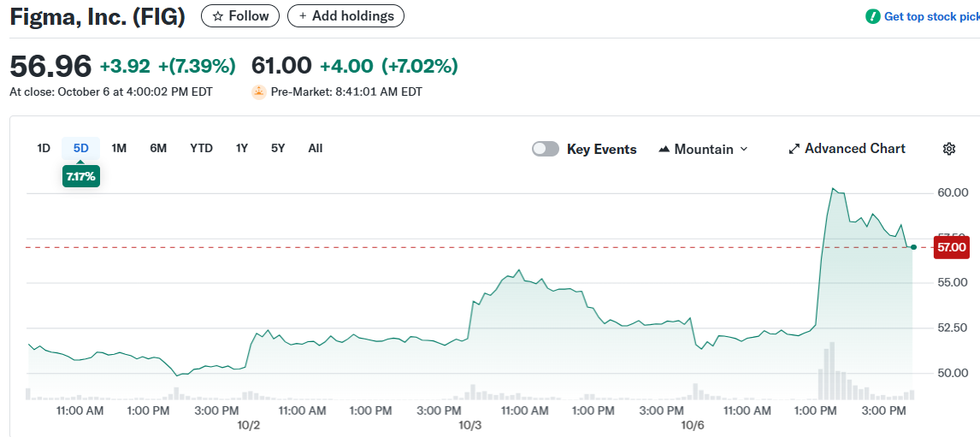The image size is (980, 437).
Task: Click the 57.00 red price label
Action: pos(951,248)
